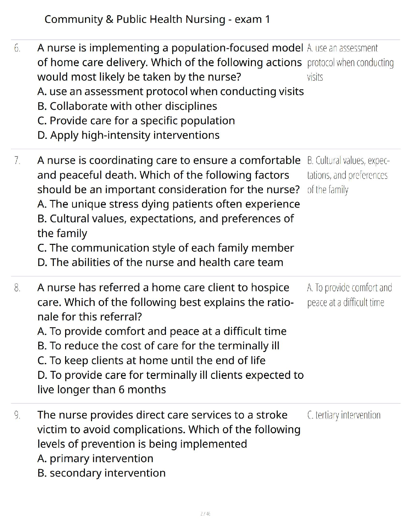This screenshot has width=411, height=532.
Task: Select option D about clients living longer than 6 months
Action: coord(170,375)
